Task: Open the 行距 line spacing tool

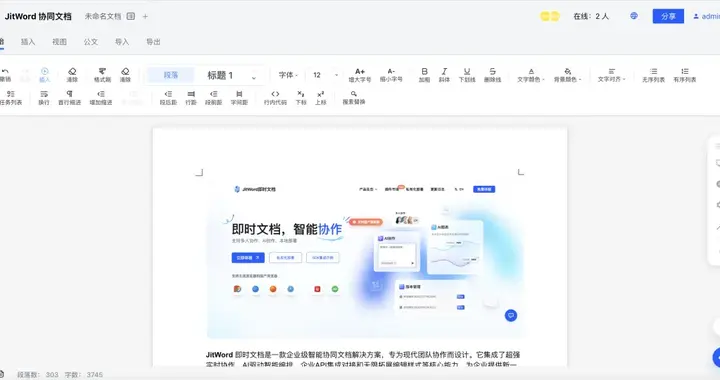Action: point(191,98)
